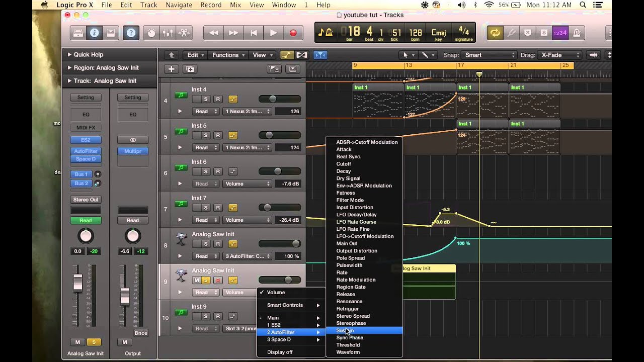Screen dimensions: 644x362
Task: Click the Fast Forward transport button
Action: [x=233, y=33]
